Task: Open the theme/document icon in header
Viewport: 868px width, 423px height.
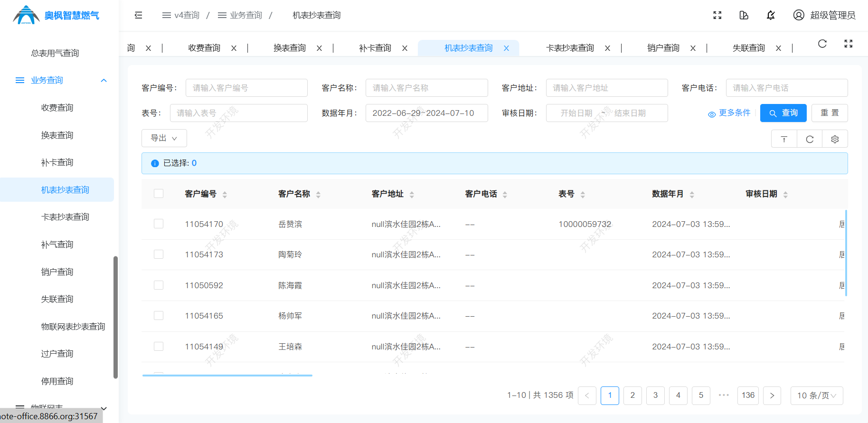Action: [744, 15]
